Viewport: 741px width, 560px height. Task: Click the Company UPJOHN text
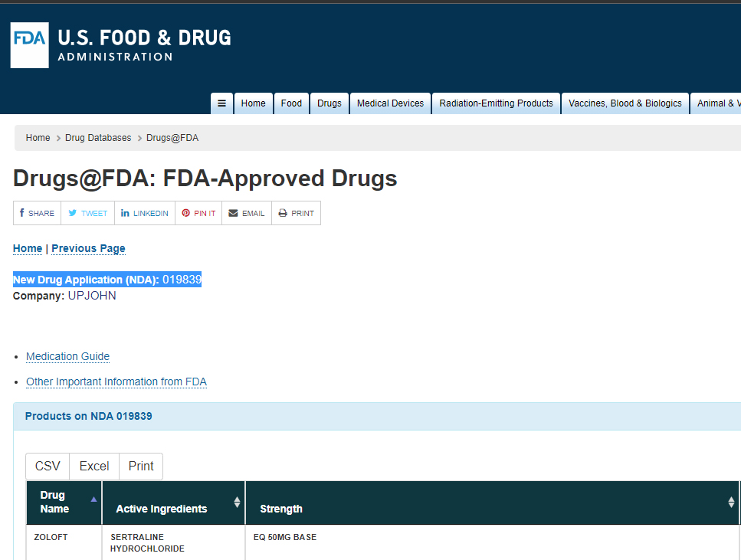pyautogui.click(x=64, y=296)
